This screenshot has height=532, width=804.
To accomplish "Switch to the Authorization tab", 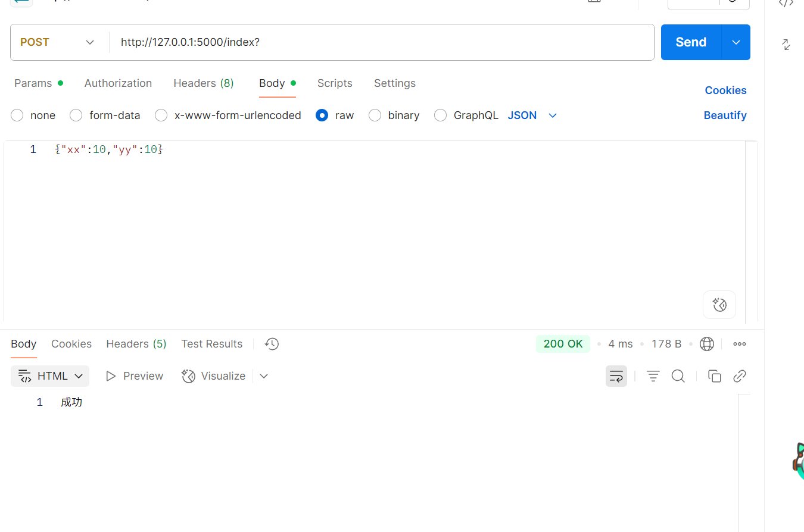I will [x=118, y=83].
